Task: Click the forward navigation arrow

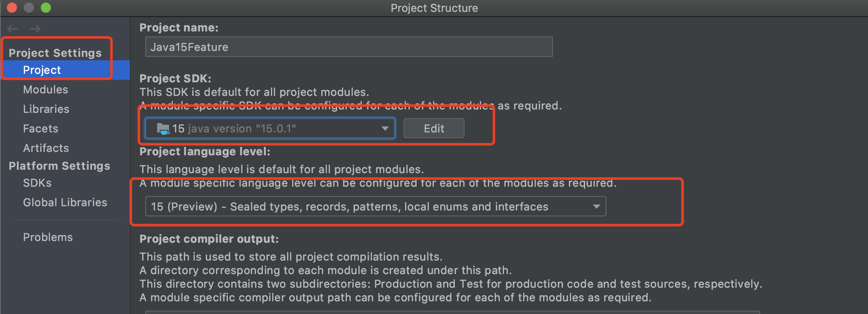Action: click(35, 29)
